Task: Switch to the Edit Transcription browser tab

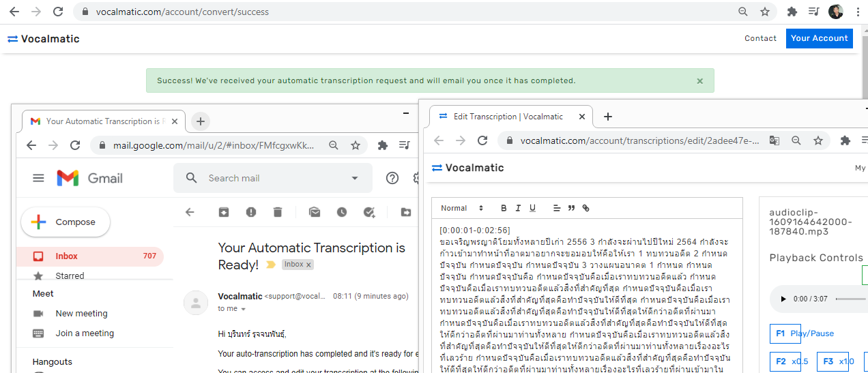Action: click(x=508, y=117)
